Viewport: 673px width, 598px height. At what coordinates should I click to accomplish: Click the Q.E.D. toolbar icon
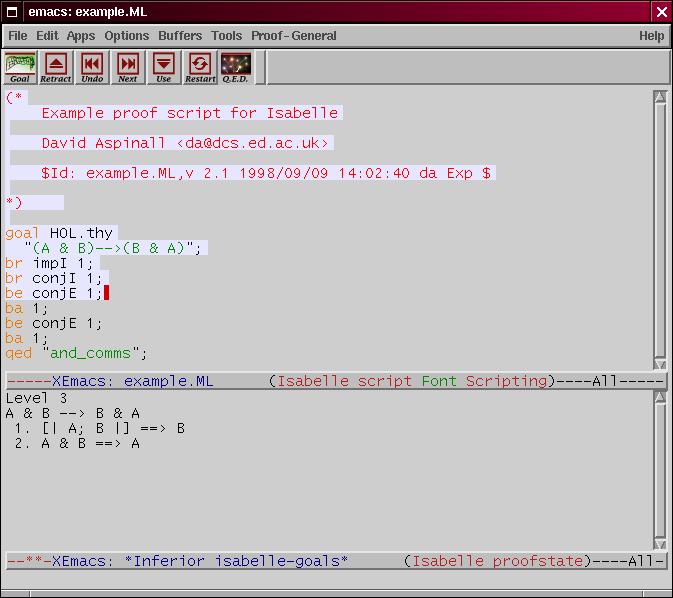click(x=235, y=67)
